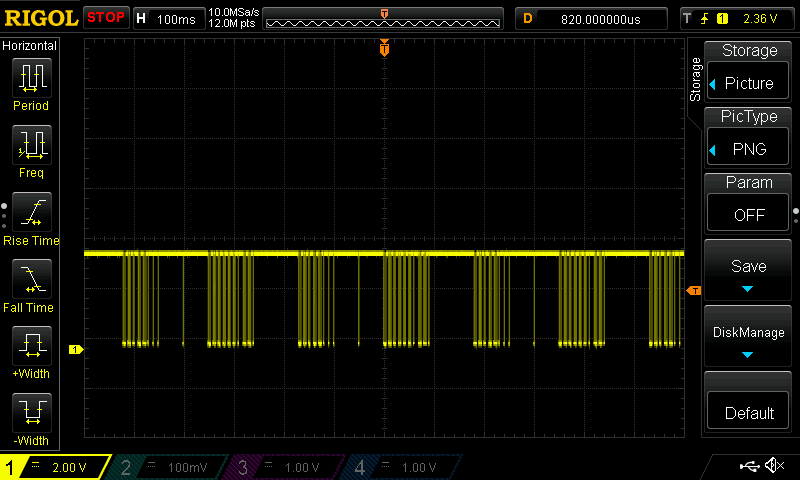Toggle channel 1 at 2.00 V
The image size is (800, 480).
point(55,467)
